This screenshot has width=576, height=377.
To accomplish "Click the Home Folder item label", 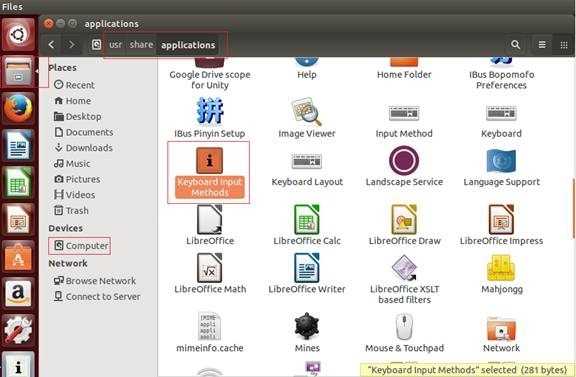I will pos(404,75).
